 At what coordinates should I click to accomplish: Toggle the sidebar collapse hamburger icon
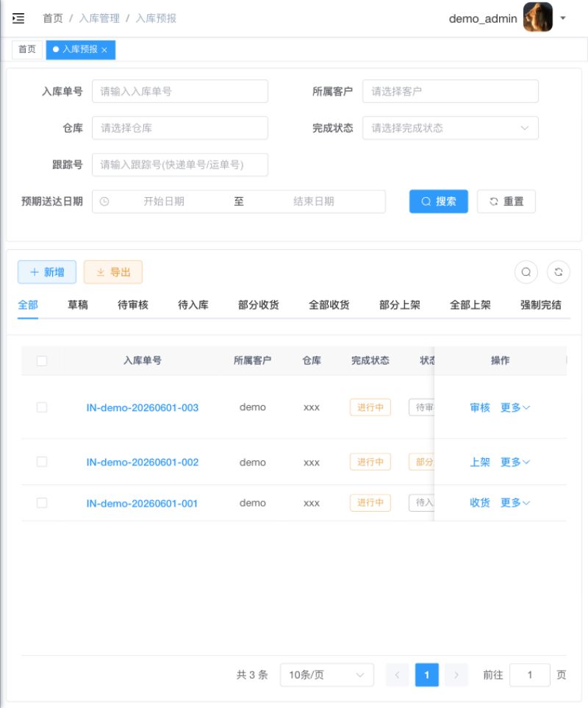point(18,18)
